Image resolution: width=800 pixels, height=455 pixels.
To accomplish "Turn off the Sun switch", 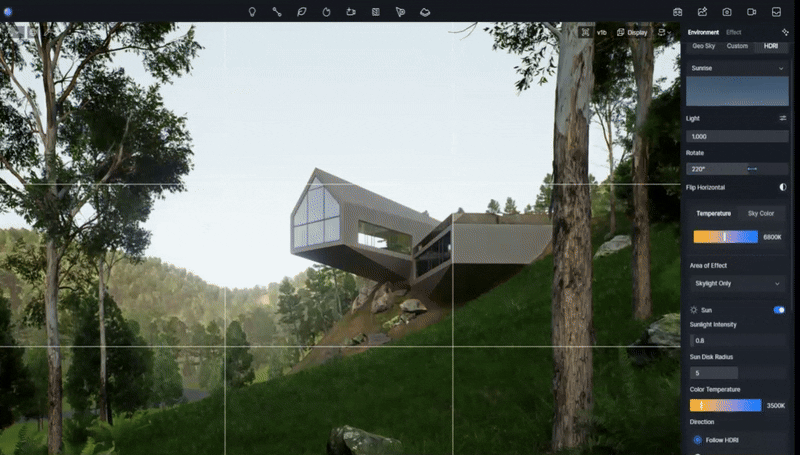I will coord(779,310).
